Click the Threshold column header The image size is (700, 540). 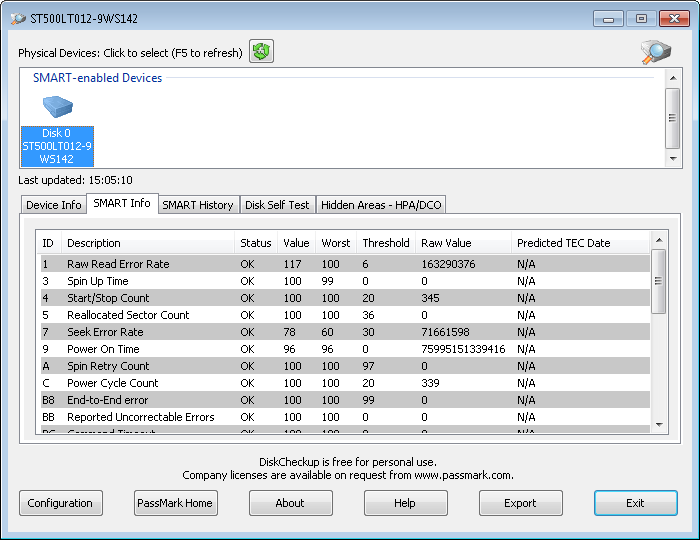[x=386, y=243]
